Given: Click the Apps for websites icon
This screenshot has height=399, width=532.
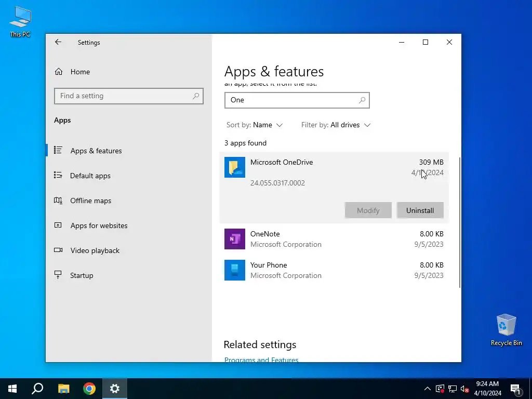Looking at the screenshot, I should (x=58, y=225).
